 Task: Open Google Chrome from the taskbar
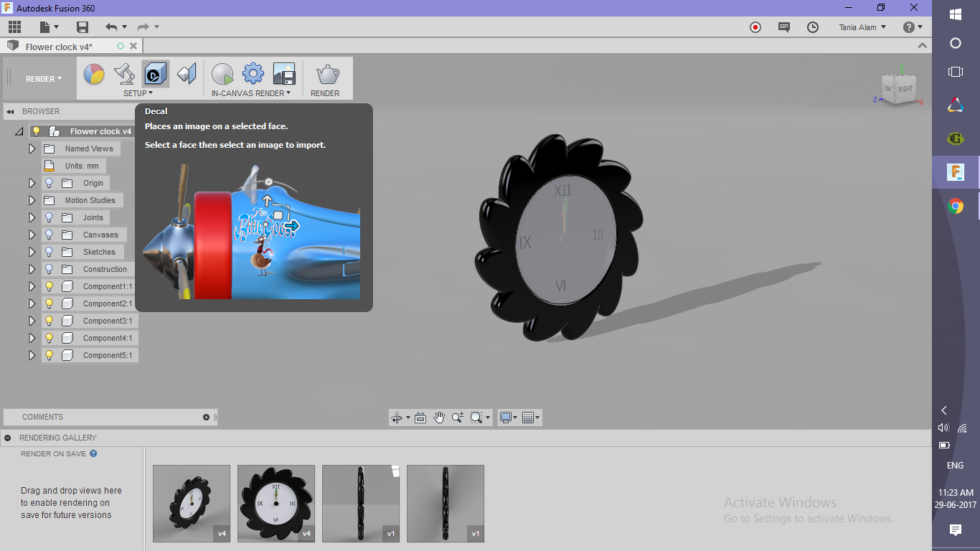pyautogui.click(x=956, y=207)
